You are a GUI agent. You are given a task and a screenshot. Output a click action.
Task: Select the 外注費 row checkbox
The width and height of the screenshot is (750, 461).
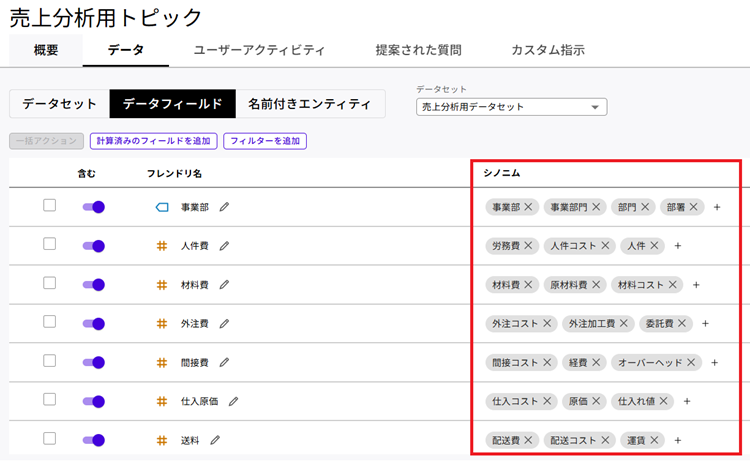click(x=49, y=322)
